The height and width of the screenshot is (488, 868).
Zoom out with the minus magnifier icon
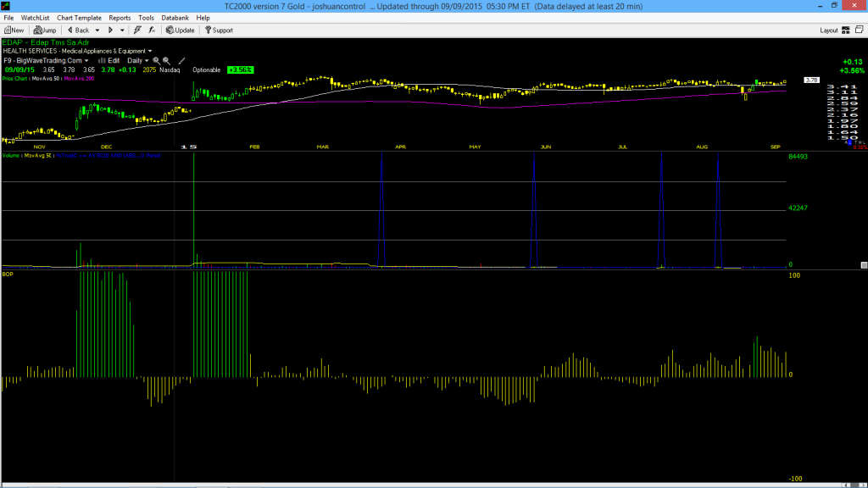click(x=156, y=61)
